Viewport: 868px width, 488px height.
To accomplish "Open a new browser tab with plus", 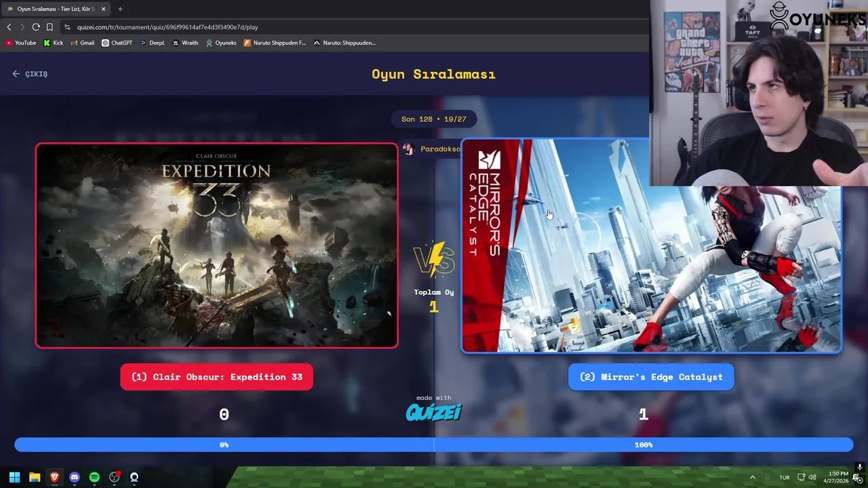I will coord(120,9).
